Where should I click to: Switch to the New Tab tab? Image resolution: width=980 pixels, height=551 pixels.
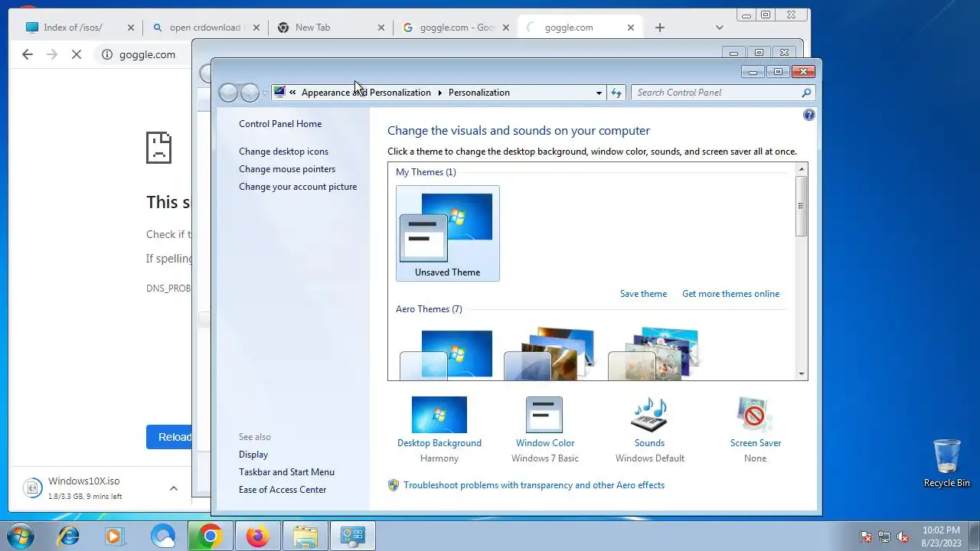tap(312, 28)
